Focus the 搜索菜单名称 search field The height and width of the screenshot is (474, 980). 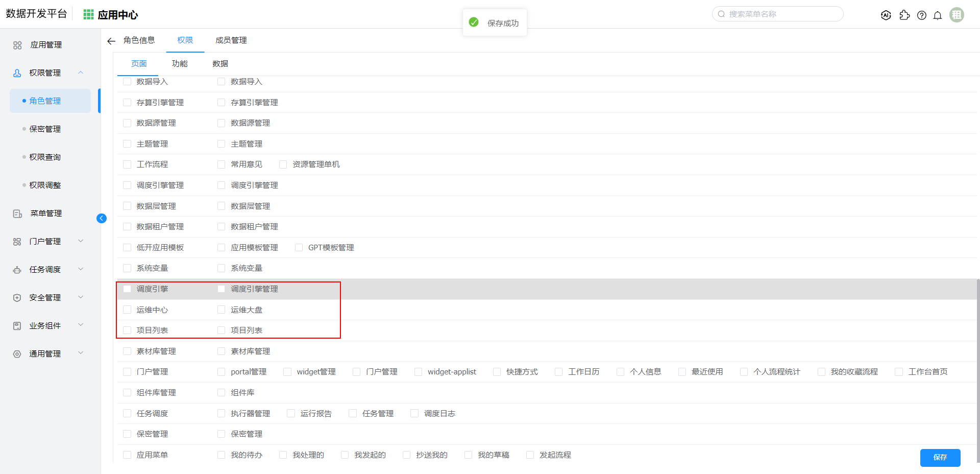pyautogui.click(x=781, y=14)
